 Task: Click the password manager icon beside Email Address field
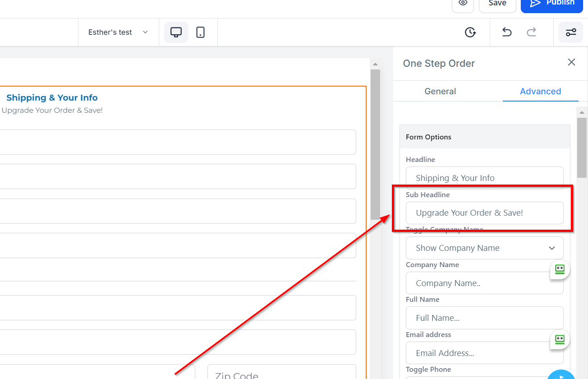[560, 339]
